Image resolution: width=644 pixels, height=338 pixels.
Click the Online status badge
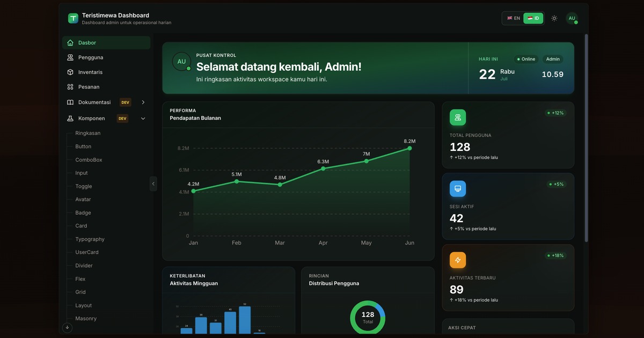pos(526,59)
